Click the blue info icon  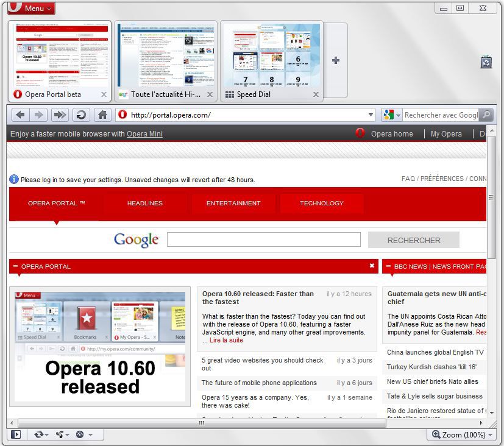14,179
